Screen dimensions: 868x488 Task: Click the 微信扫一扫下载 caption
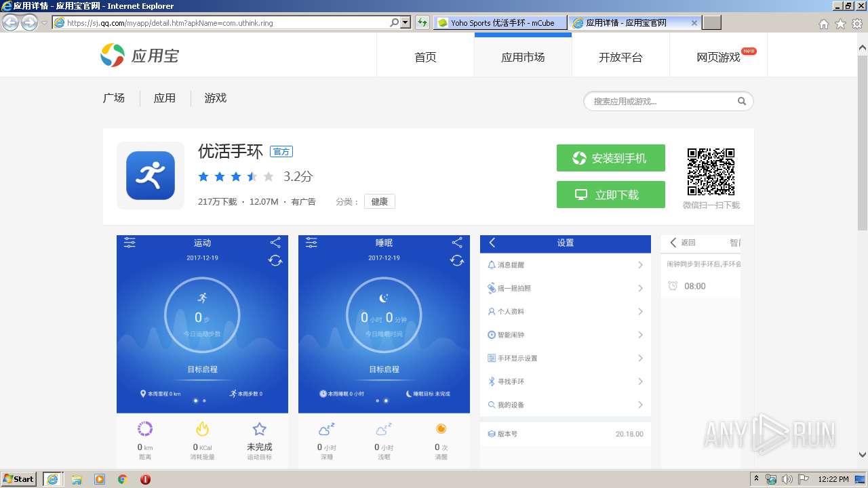click(x=711, y=205)
